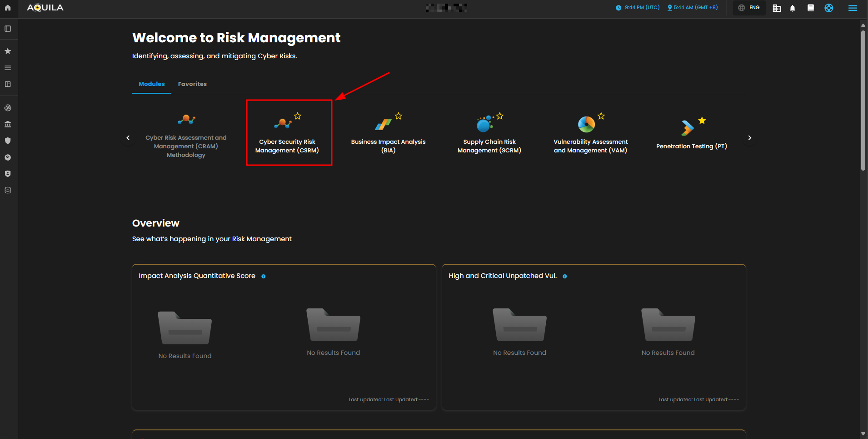
Task: Click the bank building sidebar icon
Action: (8, 124)
